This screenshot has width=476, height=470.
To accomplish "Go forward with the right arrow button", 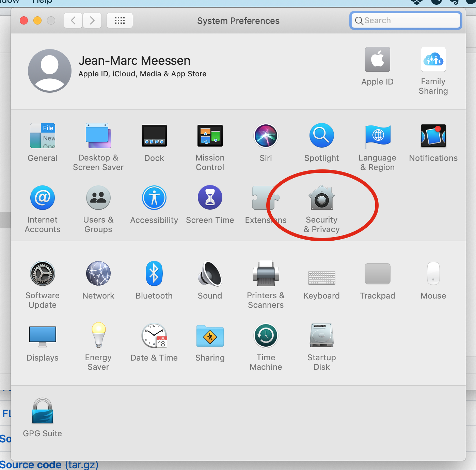I will [x=92, y=20].
